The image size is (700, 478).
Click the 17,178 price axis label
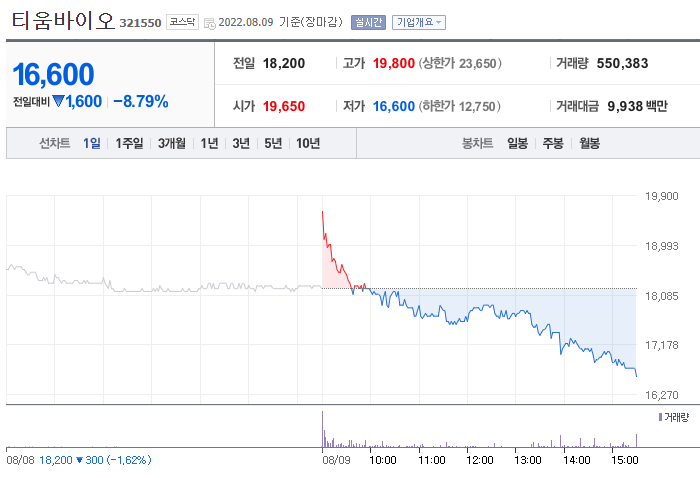(662, 345)
